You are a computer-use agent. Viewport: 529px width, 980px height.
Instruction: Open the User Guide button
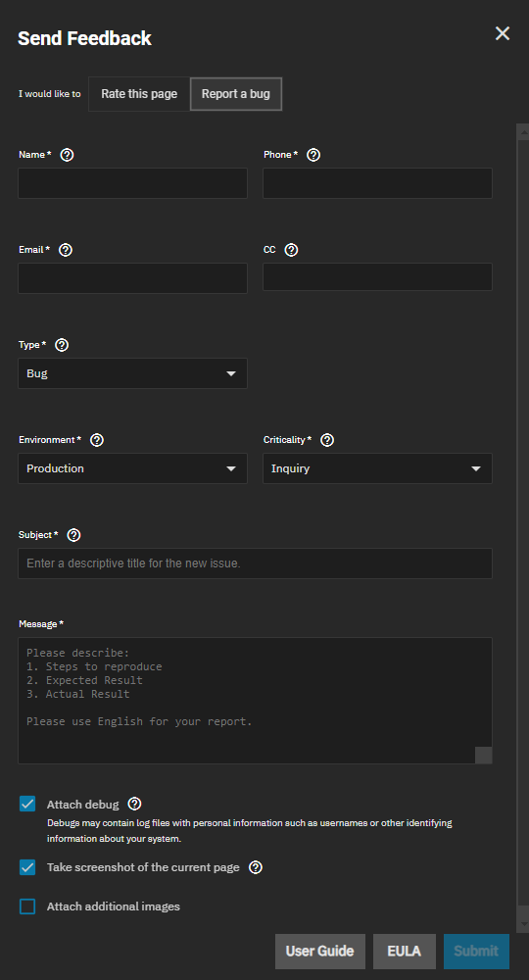(x=319, y=952)
